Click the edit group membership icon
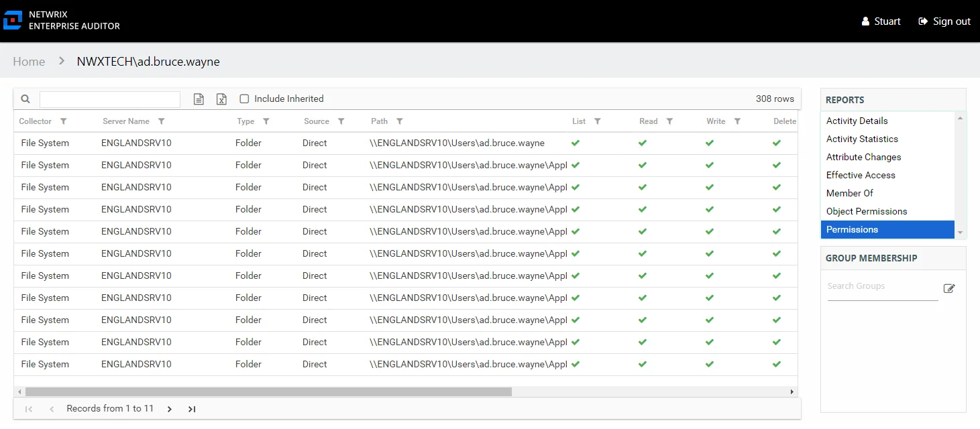980x429 pixels. click(x=949, y=288)
